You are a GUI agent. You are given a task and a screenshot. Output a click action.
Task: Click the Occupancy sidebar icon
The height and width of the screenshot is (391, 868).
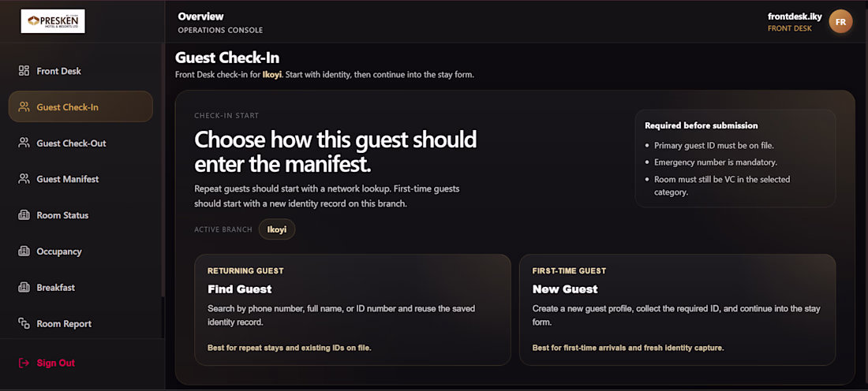[24, 251]
